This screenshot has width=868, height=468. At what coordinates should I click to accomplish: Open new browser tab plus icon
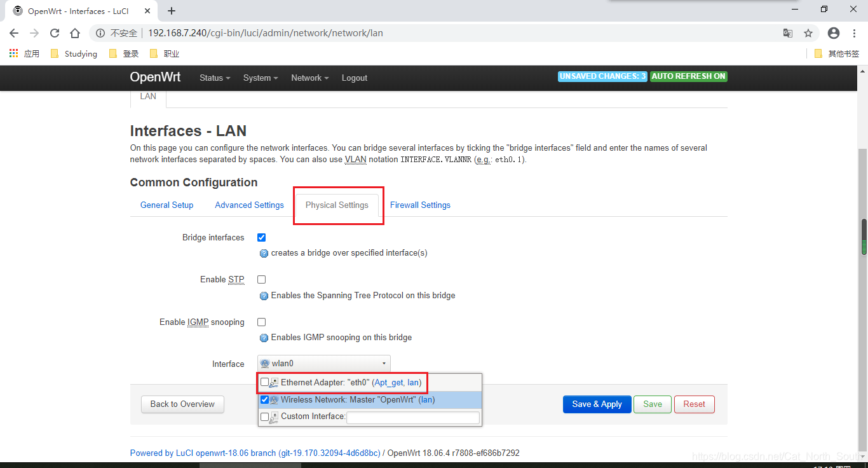coord(172,11)
